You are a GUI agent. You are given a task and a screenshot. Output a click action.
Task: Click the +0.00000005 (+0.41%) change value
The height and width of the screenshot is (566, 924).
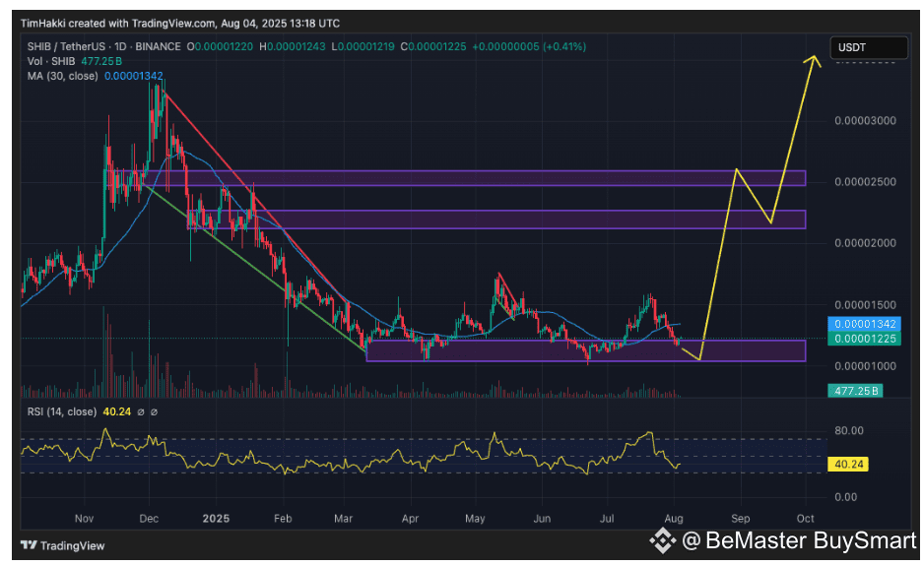tap(529, 46)
